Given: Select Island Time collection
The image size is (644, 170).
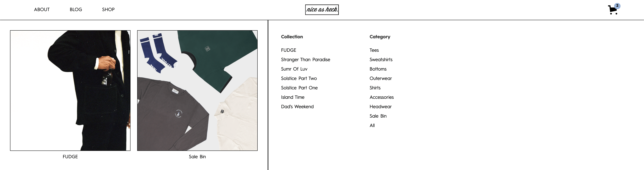Looking at the screenshot, I should 292,97.
